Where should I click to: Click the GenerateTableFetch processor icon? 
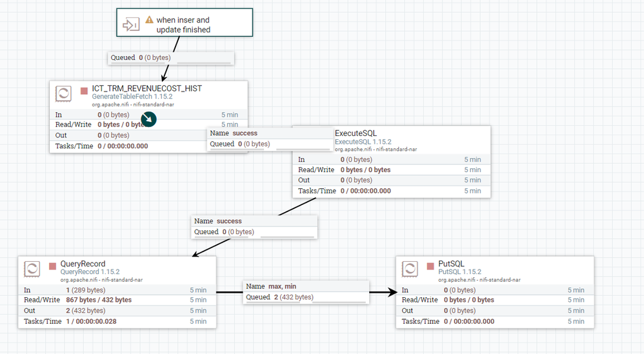point(63,94)
